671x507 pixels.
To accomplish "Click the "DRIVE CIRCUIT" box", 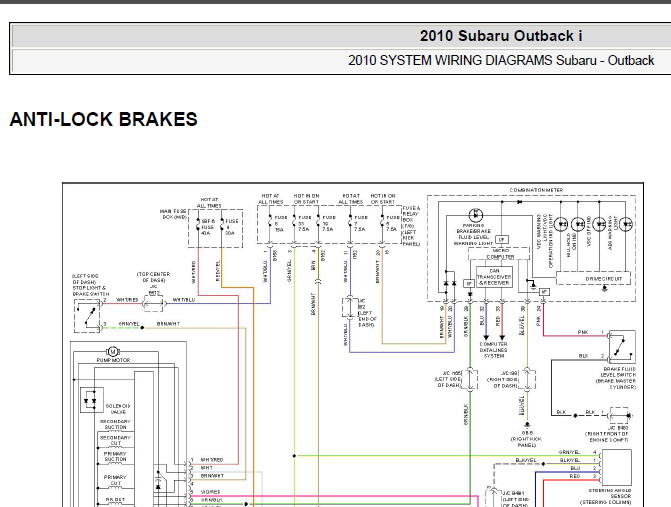I will 593,279.
